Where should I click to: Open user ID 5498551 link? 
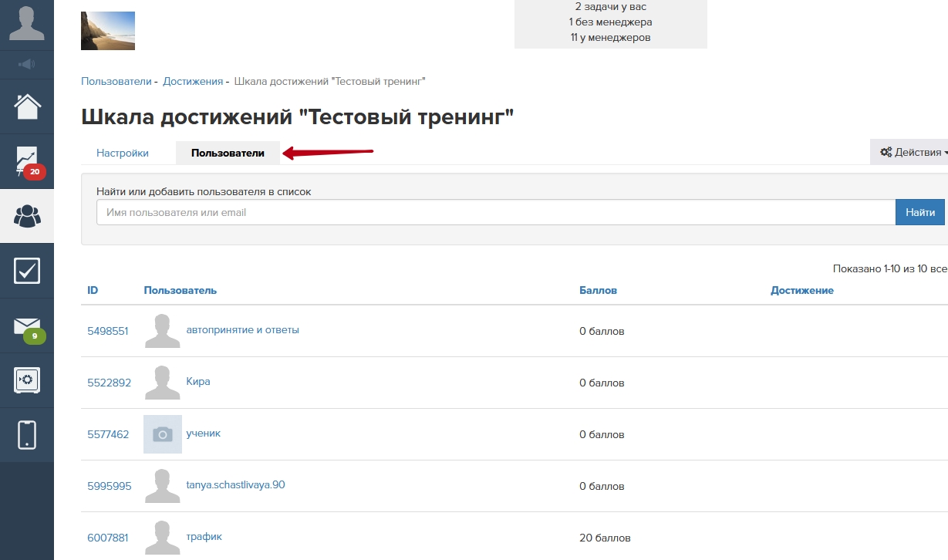pyautogui.click(x=107, y=331)
